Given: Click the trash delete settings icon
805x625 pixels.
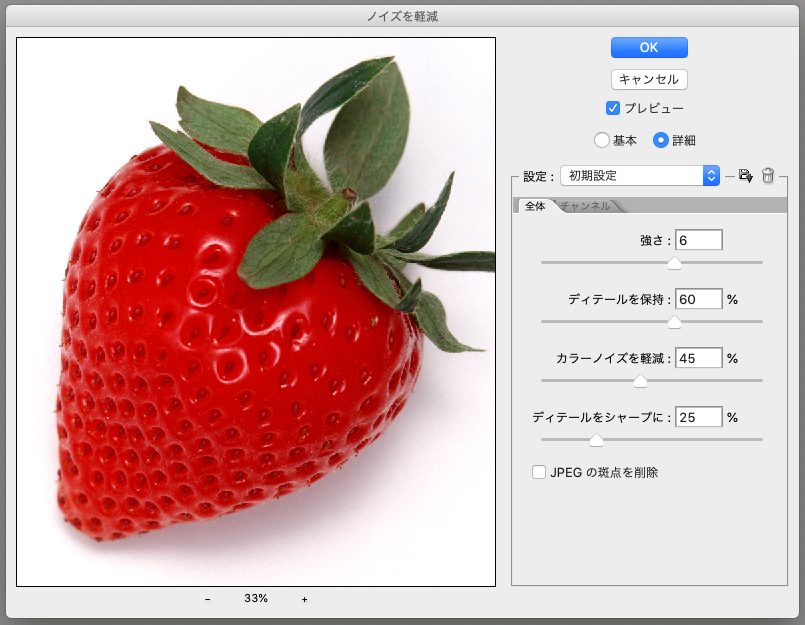Looking at the screenshot, I should 768,175.
